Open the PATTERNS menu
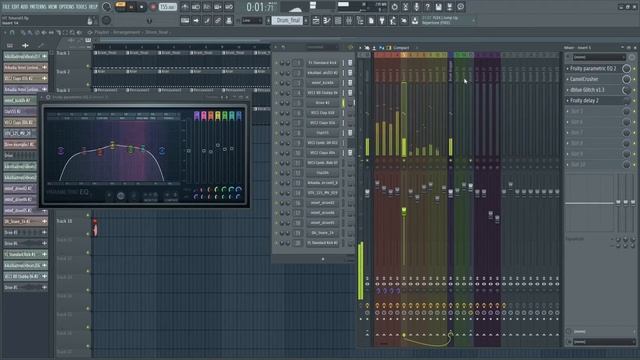Screen dimensions: 640x360 click(38, 7)
